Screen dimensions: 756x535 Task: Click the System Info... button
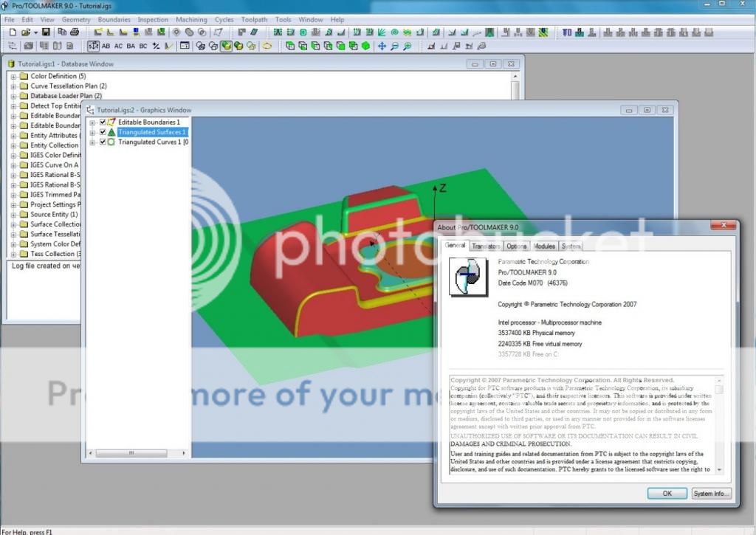pyautogui.click(x=712, y=493)
